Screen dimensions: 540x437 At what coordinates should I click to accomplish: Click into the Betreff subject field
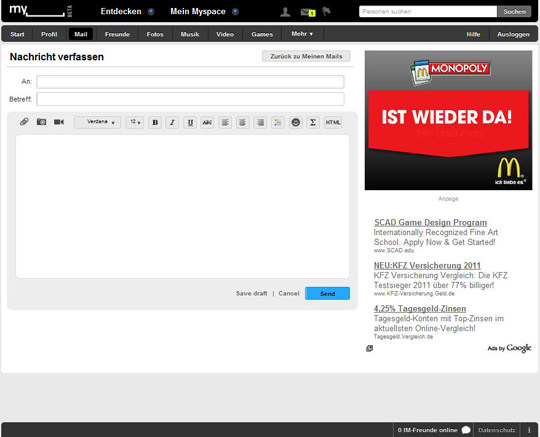[190, 99]
